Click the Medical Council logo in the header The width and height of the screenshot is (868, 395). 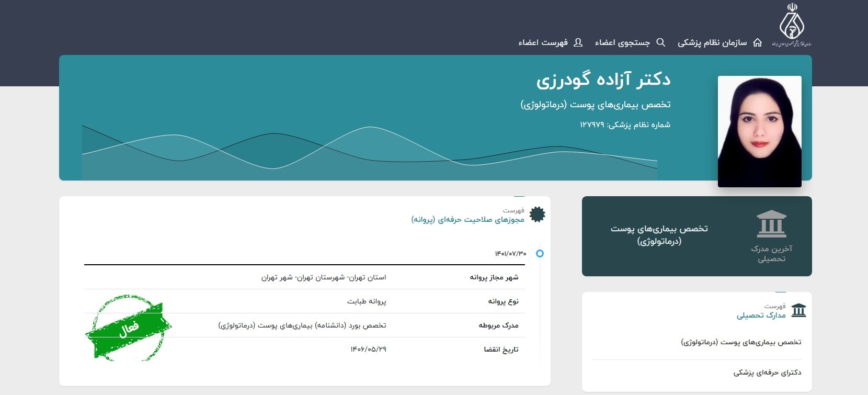click(x=792, y=25)
